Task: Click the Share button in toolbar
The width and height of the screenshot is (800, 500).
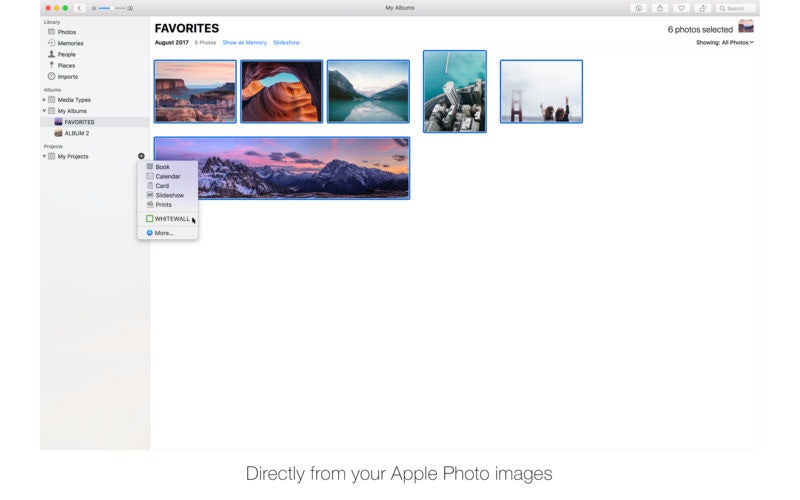Action: coord(660,8)
